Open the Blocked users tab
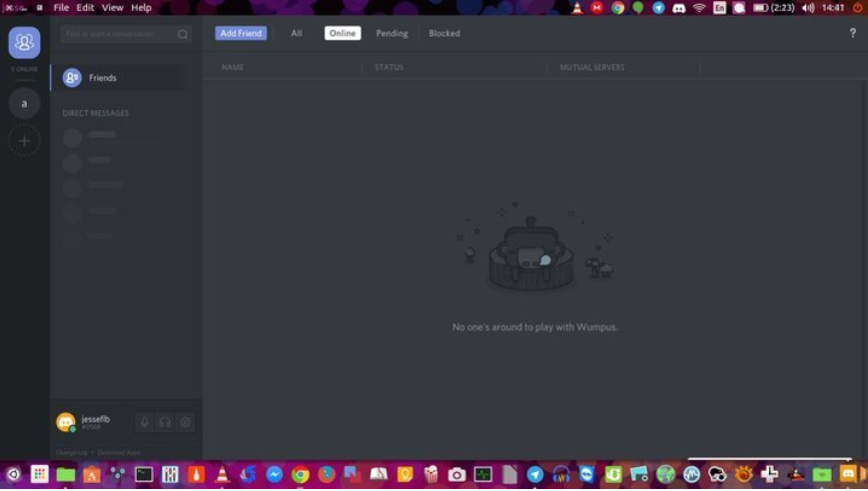Image resolution: width=868 pixels, height=491 pixels. click(444, 33)
